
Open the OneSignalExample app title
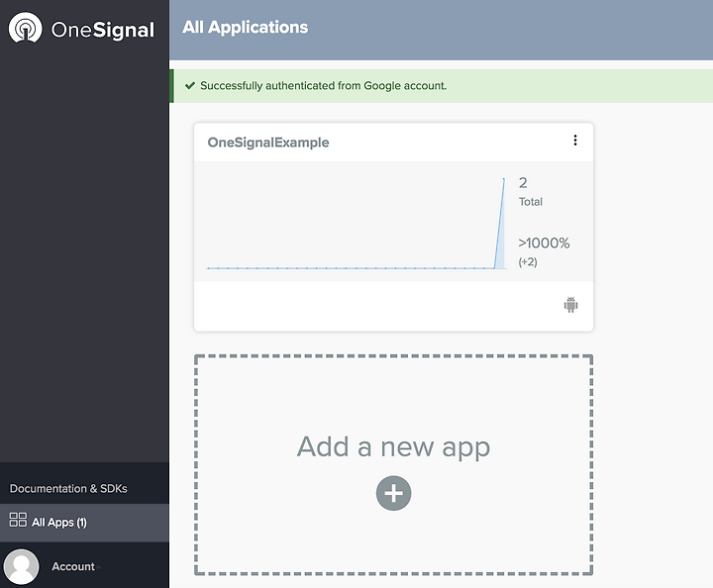(x=268, y=143)
